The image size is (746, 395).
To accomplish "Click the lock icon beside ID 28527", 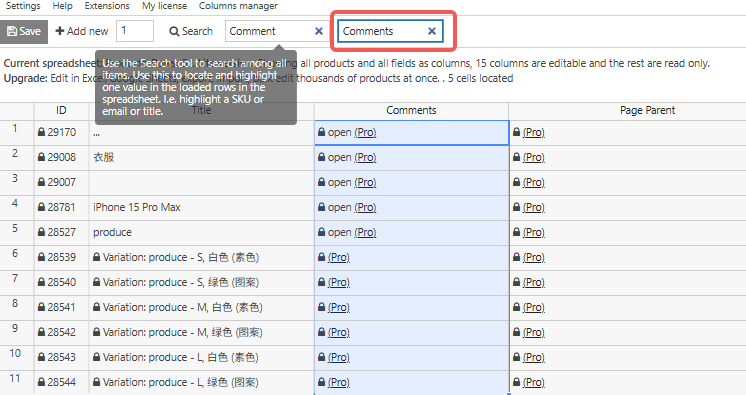I will 41,232.
